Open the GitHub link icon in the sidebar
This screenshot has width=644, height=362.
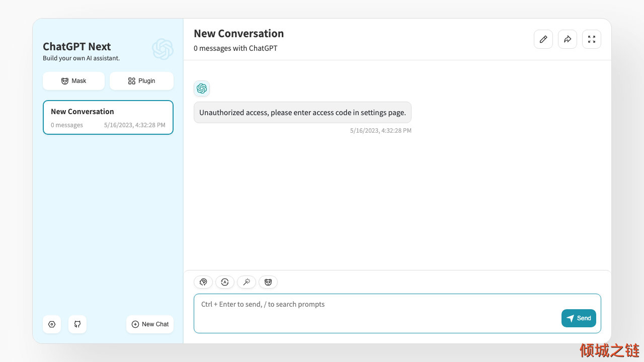pos(77,324)
